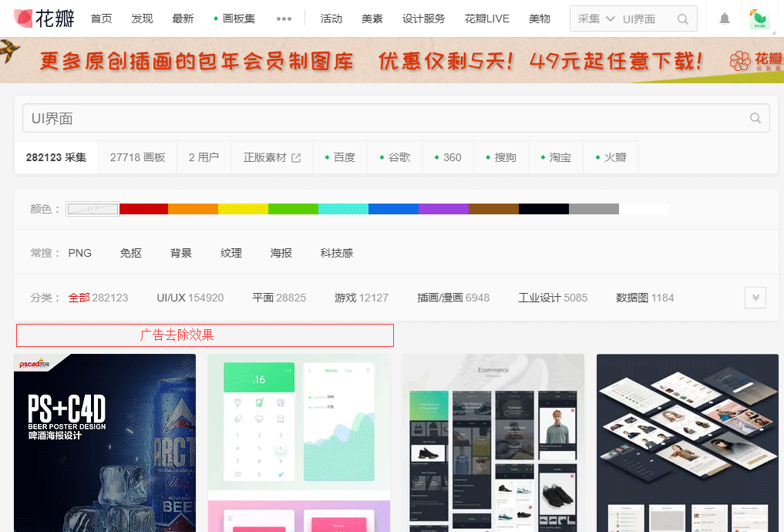This screenshot has width=784, height=532.
Task: Open the PS+C4D beer poster thumbnail
Action: coord(105,443)
